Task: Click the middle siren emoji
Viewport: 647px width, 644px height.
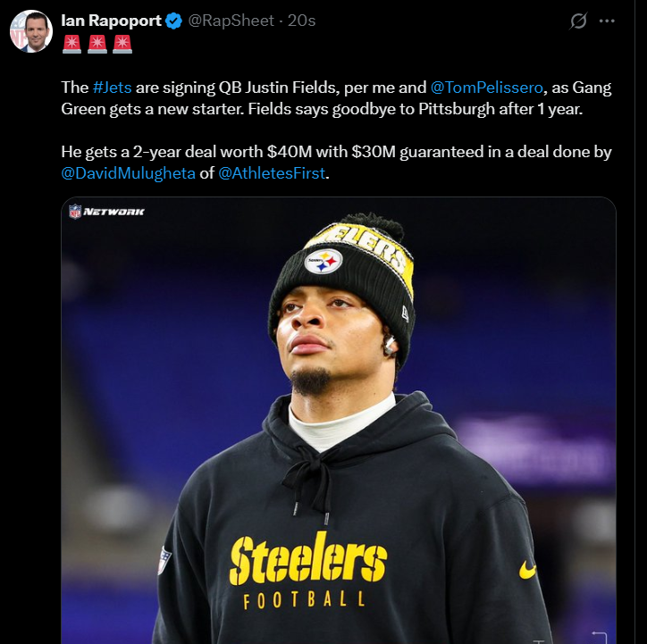Action: click(x=97, y=44)
